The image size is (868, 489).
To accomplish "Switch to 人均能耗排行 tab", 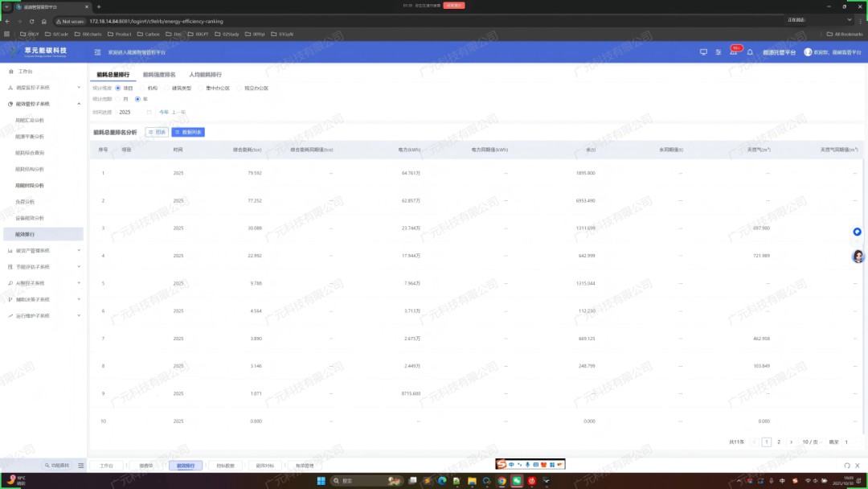I will (206, 75).
